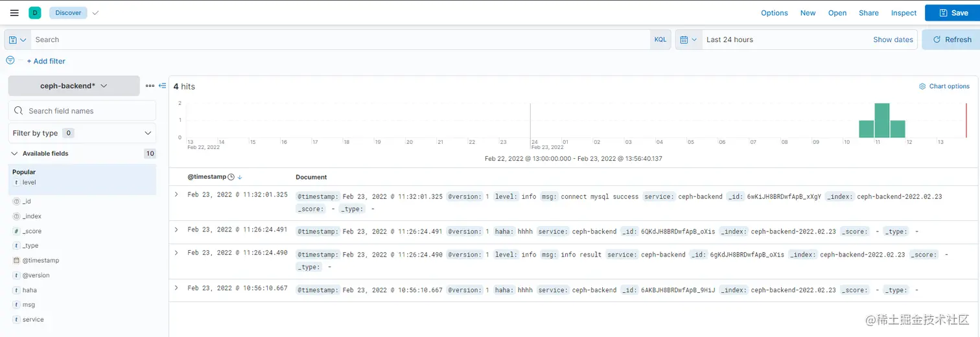This screenshot has width=980, height=337.
Task: Click in the KQL Search input field
Action: point(341,40)
